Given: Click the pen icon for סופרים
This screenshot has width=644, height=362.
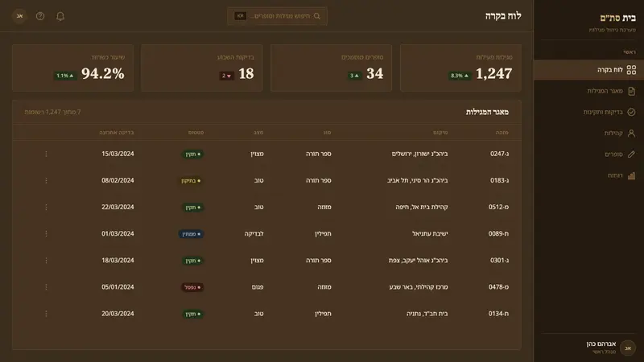Looking at the screenshot, I should point(631,154).
